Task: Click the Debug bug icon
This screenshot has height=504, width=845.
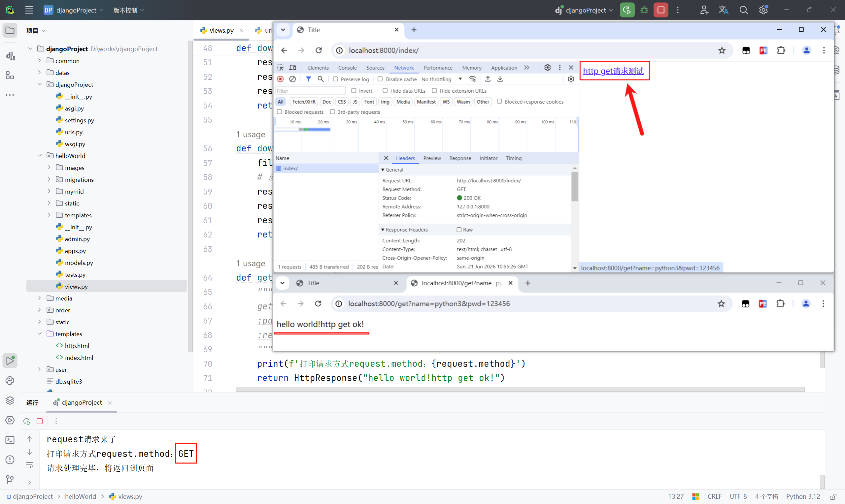Action: [x=644, y=10]
